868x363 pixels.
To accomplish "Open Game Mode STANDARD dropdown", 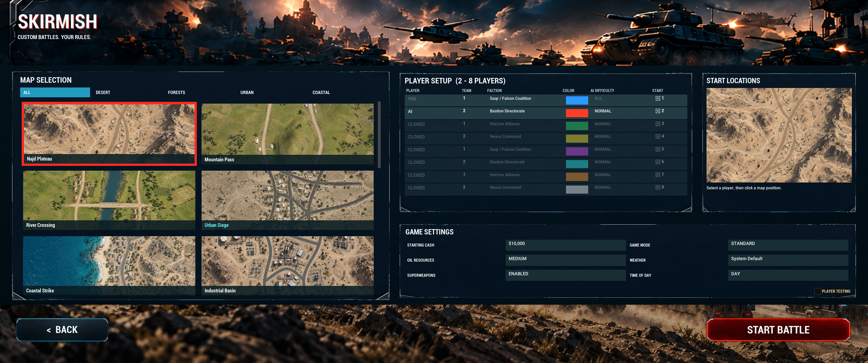I will 788,245.
